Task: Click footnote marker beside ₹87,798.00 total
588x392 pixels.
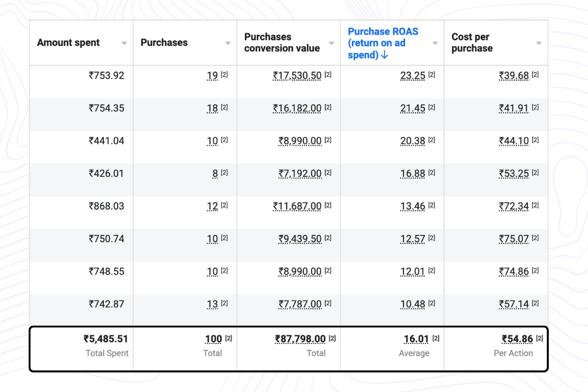Action: (332, 338)
